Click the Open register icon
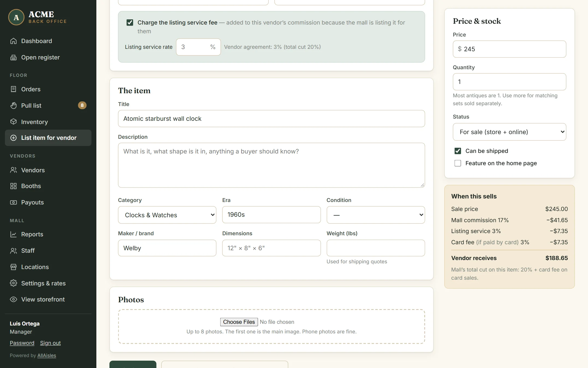This screenshot has height=368, width=588. point(13,57)
